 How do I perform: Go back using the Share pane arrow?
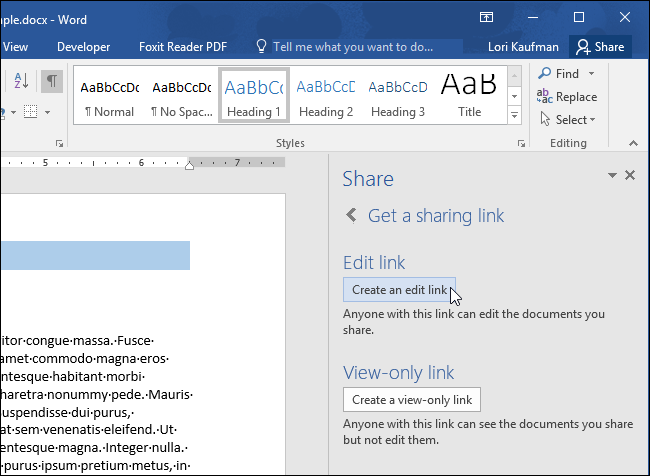point(351,215)
